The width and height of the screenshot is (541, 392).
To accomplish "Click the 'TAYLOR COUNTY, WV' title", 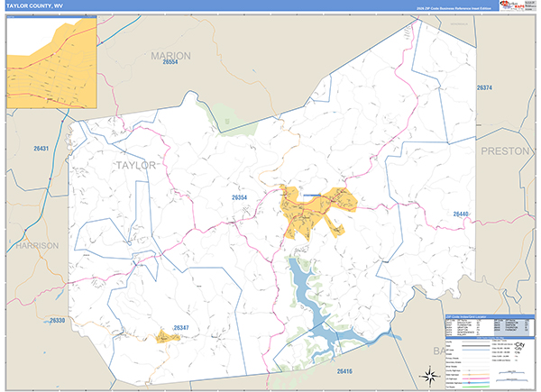I will (34, 6).
